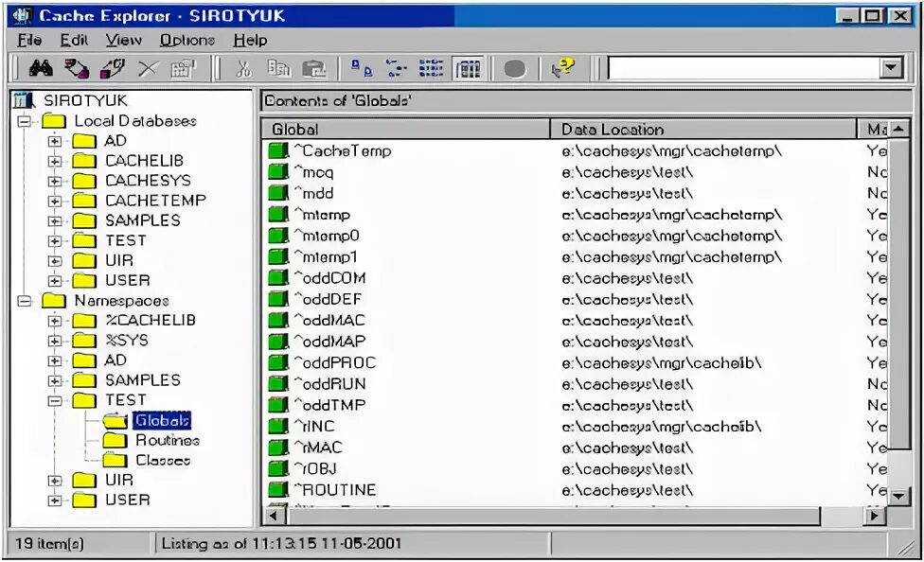Click the horizontal scrollbar left arrow
Screen dimensions: 924x562
pyautogui.click(x=273, y=516)
